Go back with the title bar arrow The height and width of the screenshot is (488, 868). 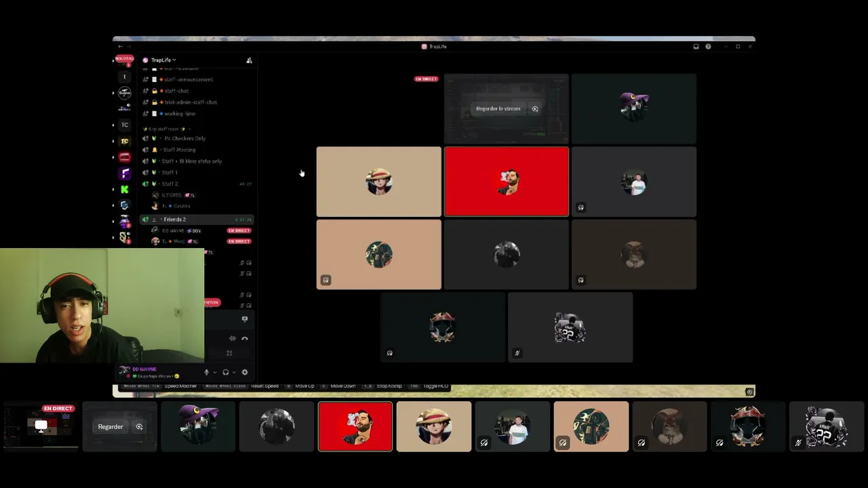[x=120, y=47]
